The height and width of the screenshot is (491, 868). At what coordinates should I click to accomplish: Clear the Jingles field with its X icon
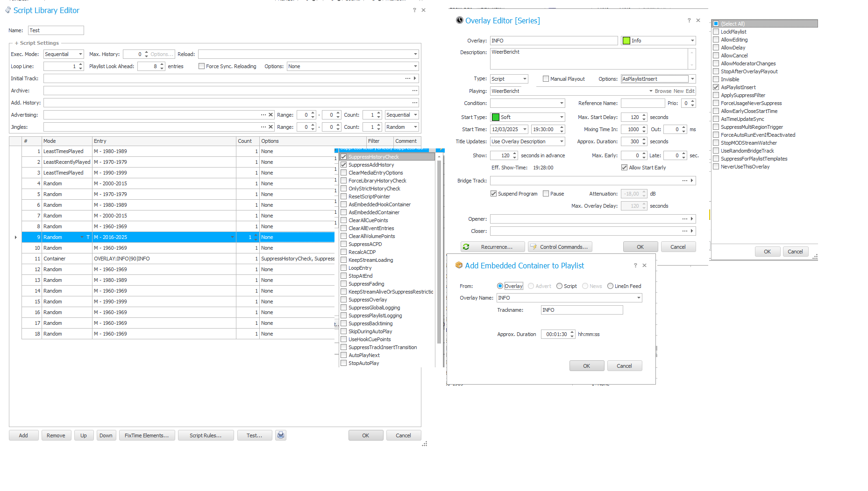coord(270,127)
